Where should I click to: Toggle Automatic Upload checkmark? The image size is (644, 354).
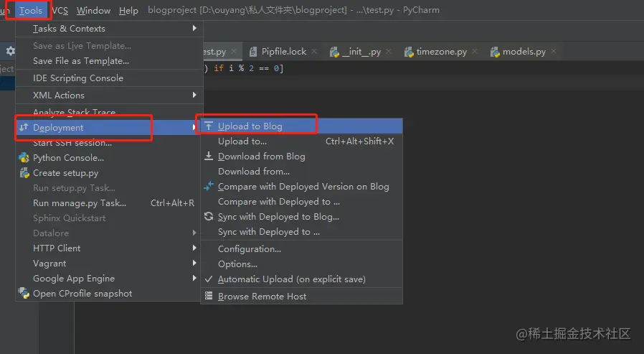(209, 279)
